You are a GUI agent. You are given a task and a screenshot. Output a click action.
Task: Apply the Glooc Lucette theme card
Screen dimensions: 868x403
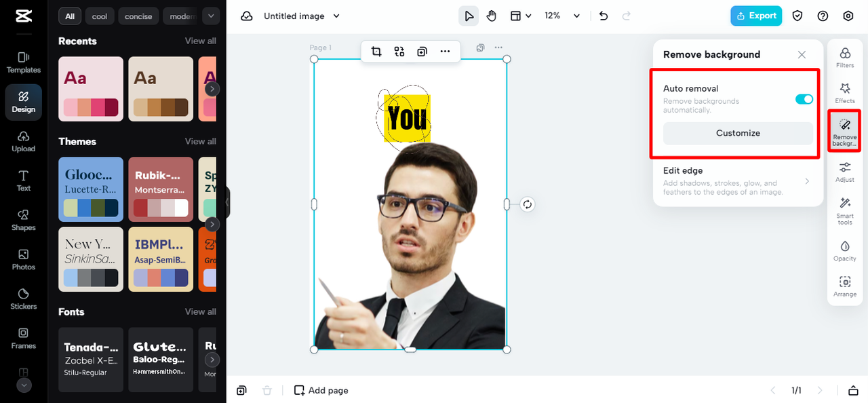91,189
